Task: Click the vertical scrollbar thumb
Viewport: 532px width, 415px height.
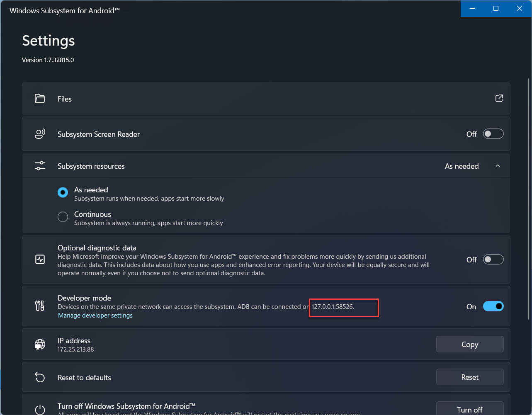Action: click(528, 199)
